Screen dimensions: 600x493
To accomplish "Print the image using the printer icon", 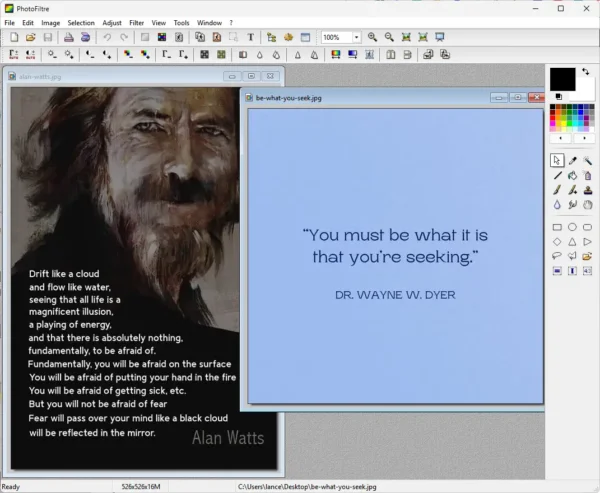I will (x=68, y=37).
